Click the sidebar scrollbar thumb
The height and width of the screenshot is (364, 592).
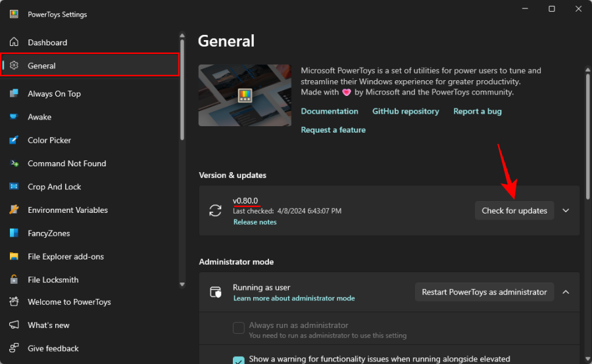182,89
